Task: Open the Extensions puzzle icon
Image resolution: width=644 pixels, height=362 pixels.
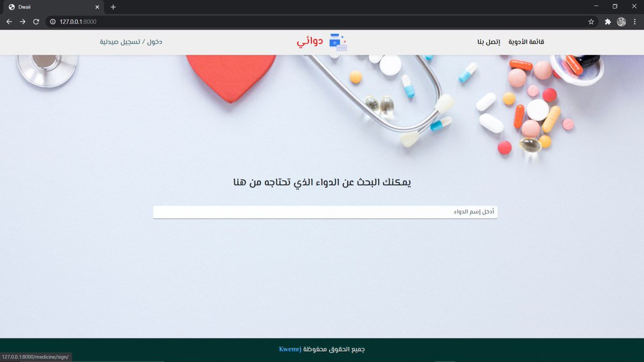Action: coord(608,21)
